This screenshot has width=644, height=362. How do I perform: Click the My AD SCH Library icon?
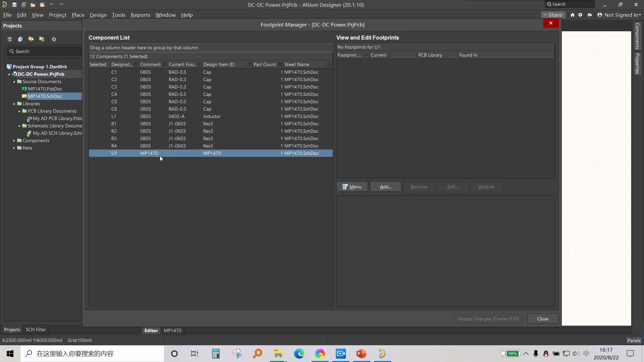tap(30, 133)
